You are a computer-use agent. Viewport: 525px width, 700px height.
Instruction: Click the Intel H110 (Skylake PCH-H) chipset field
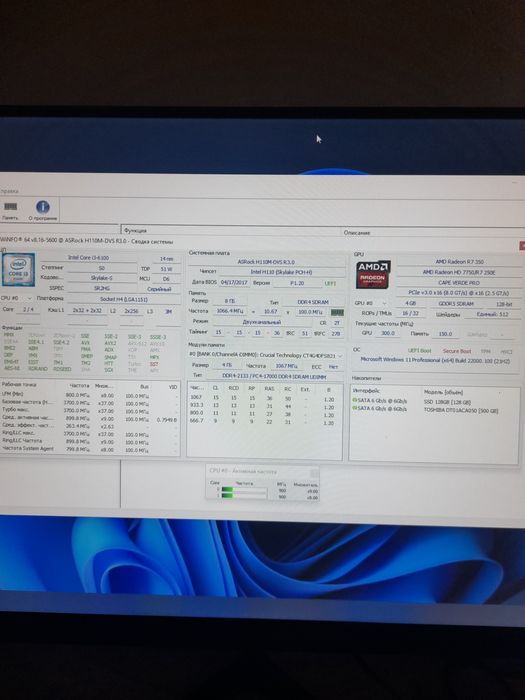pyautogui.click(x=281, y=272)
